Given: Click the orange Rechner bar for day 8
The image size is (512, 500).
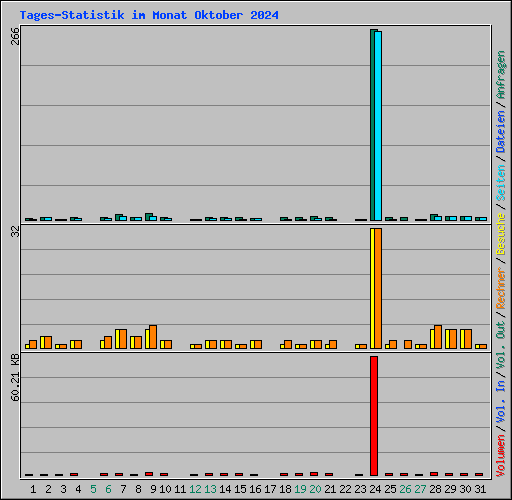Looking at the screenshot, I should (138, 343).
